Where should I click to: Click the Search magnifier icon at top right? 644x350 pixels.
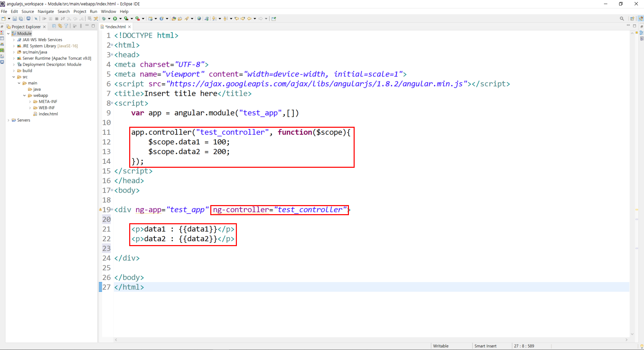coord(622,19)
